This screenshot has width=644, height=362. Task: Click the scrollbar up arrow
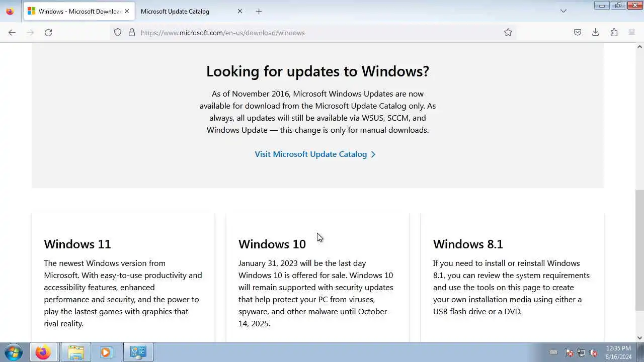pyautogui.click(x=639, y=47)
